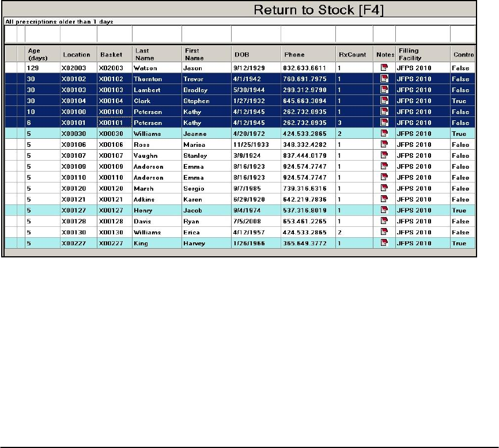The image size is (499, 448).
Task: Open notes icon in basket X00101 row
Action: [384, 123]
